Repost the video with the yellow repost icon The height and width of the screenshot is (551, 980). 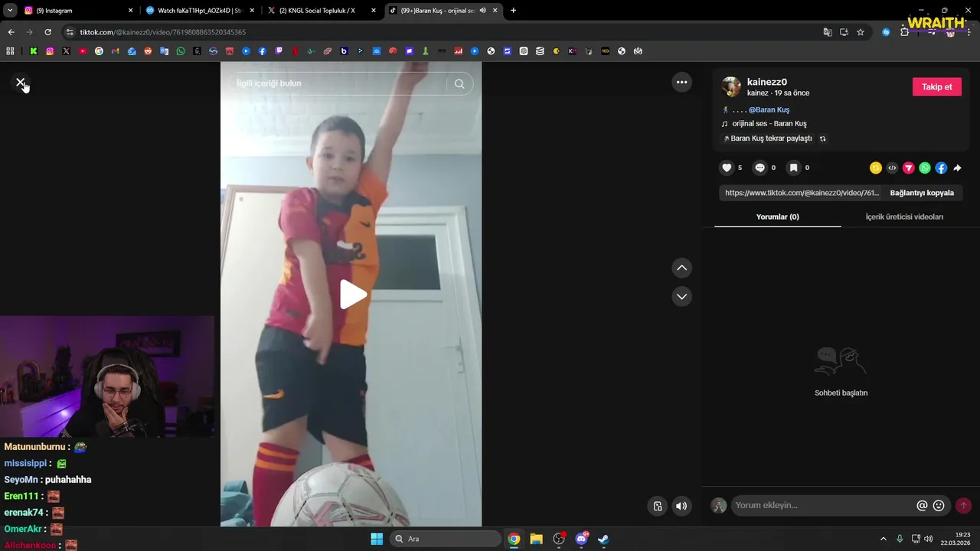point(876,168)
